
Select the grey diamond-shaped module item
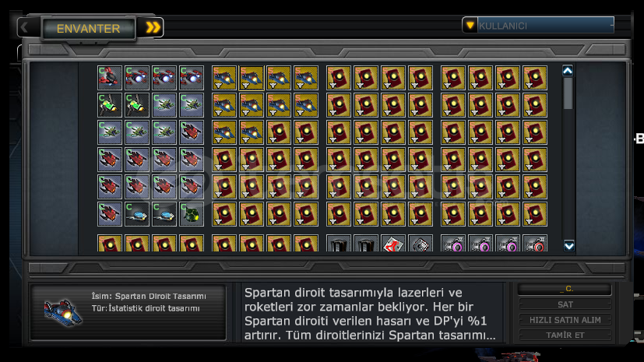point(421,243)
